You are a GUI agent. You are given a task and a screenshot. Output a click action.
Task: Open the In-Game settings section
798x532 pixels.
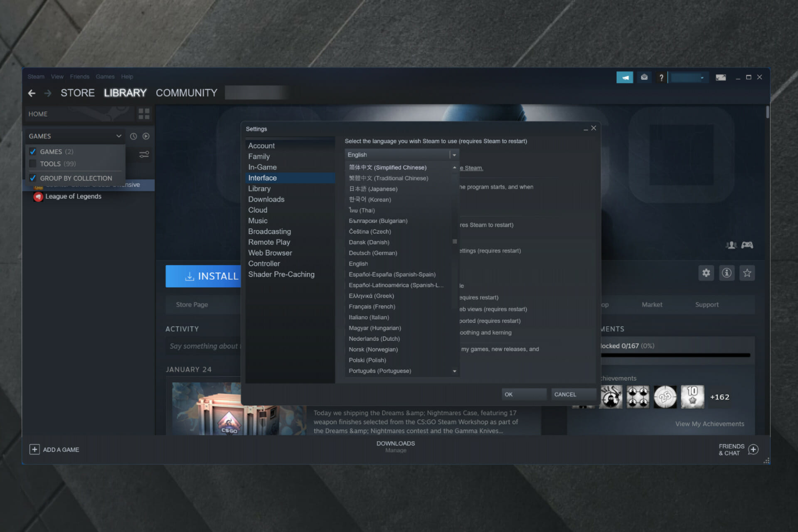(x=262, y=167)
